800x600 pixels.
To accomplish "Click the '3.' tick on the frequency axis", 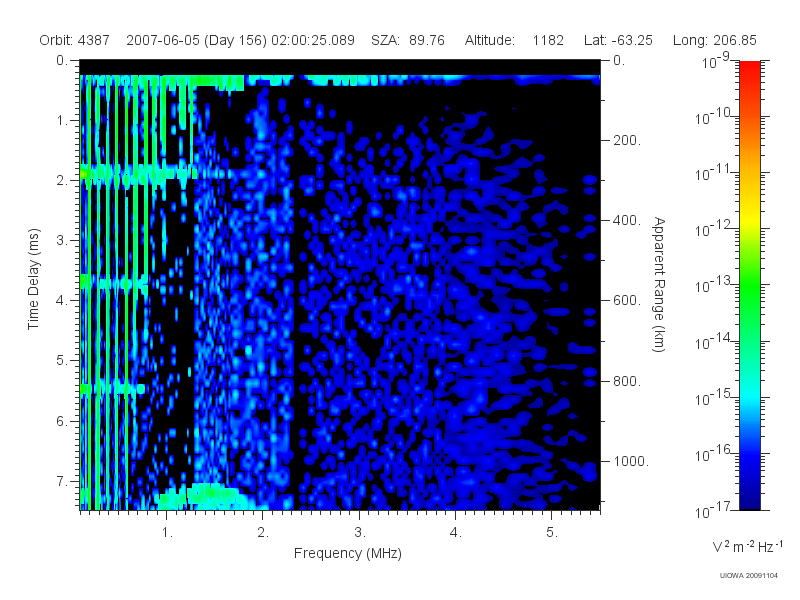I will (x=360, y=533).
